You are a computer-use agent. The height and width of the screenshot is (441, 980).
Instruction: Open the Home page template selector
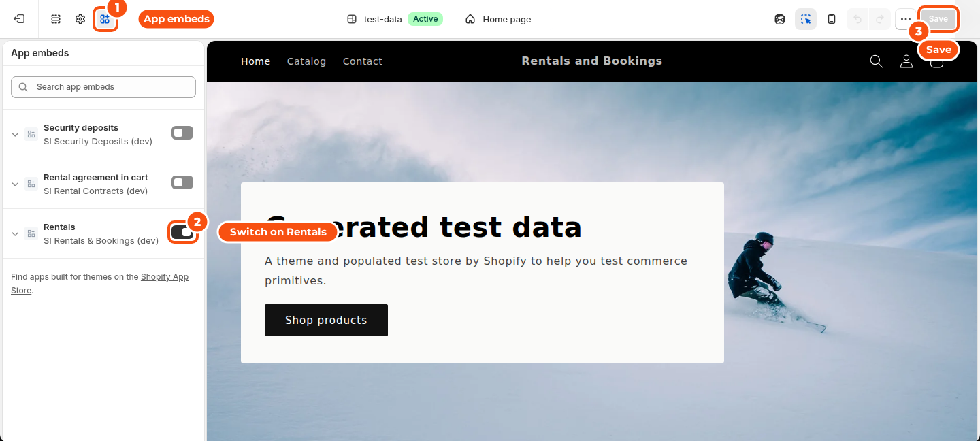498,19
